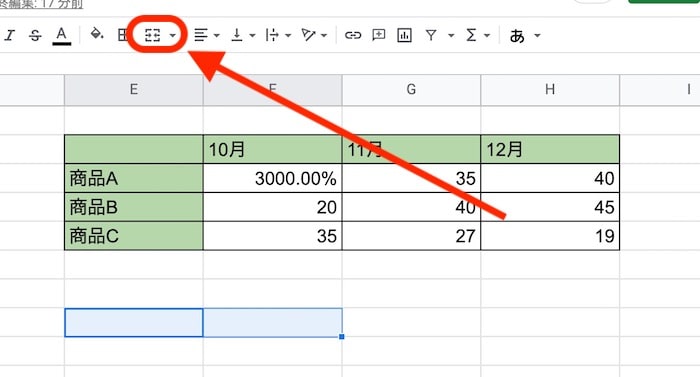700x377 pixels.
Task: Open horizontal align tool
Action: pyautogui.click(x=201, y=35)
